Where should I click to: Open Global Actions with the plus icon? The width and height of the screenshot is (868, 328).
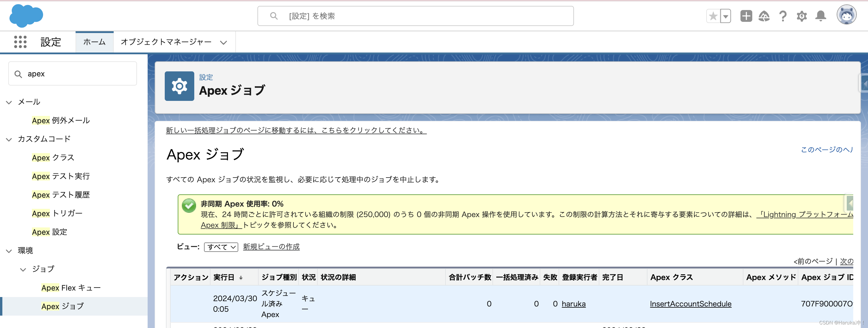coord(746,16)
